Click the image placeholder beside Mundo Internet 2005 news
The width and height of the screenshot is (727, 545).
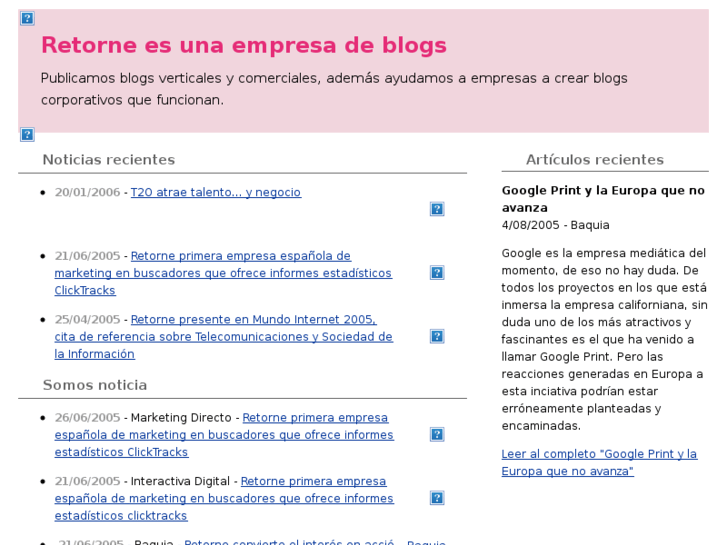(x=437, y=336)
